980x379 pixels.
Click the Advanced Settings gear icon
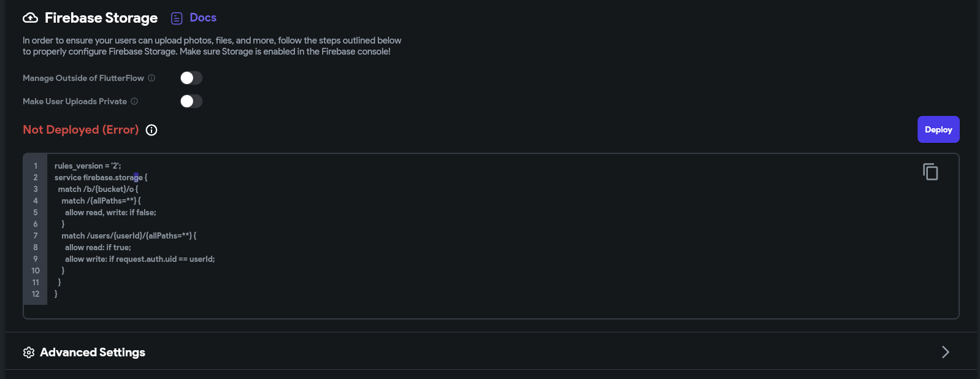click(29, 353)
